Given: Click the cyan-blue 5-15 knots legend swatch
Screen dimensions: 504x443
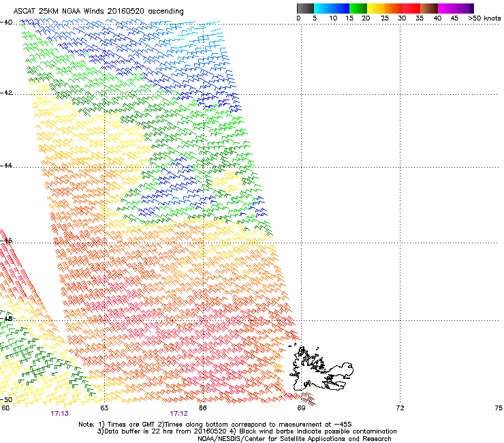Looking at the screenshot, I should 332,8.
